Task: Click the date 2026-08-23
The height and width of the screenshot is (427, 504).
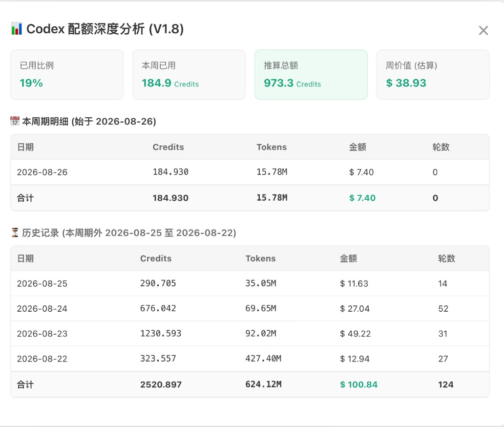Action: [42, 334]
